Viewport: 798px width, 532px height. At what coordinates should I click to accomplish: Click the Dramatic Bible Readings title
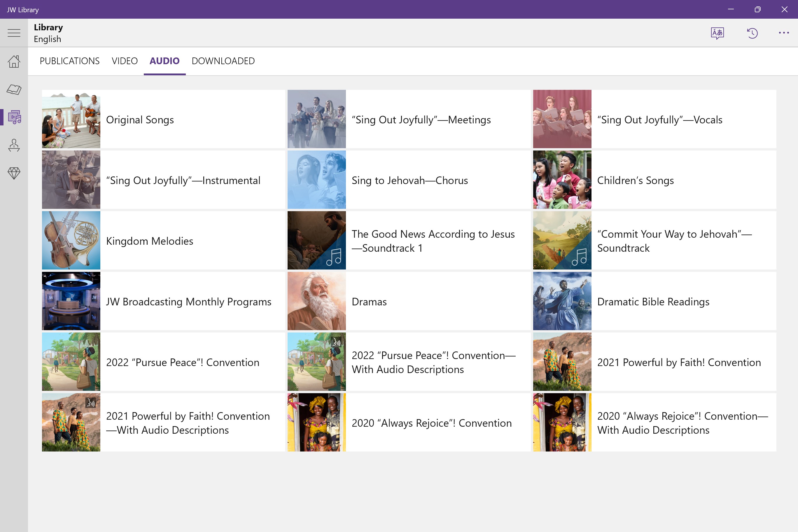(x=653, y=302)
